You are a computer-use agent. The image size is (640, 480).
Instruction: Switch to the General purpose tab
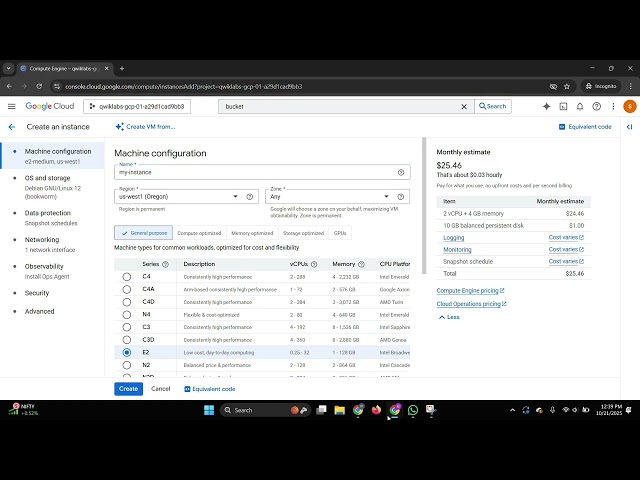[143, 233]
